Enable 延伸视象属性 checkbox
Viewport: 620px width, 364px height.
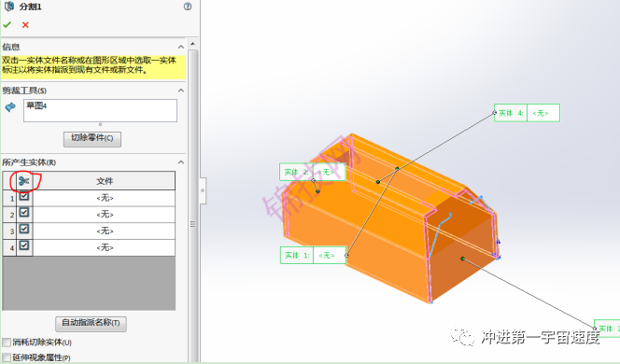(7, 357)
